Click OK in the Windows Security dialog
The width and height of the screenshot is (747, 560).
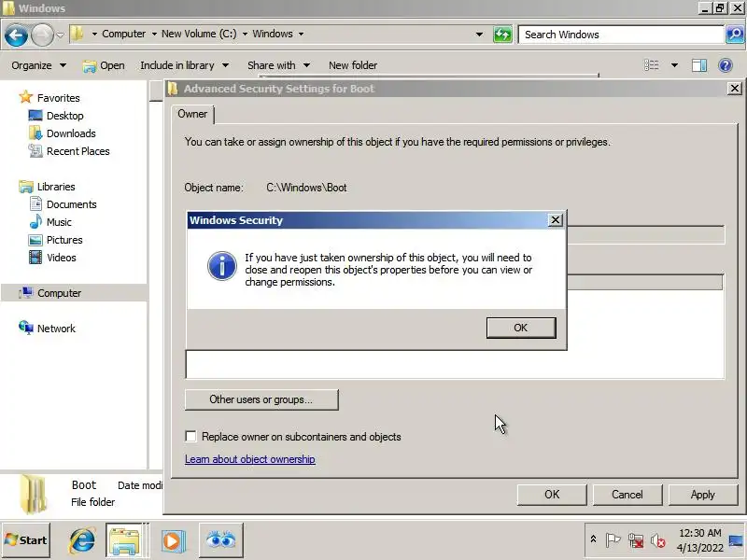521,328
